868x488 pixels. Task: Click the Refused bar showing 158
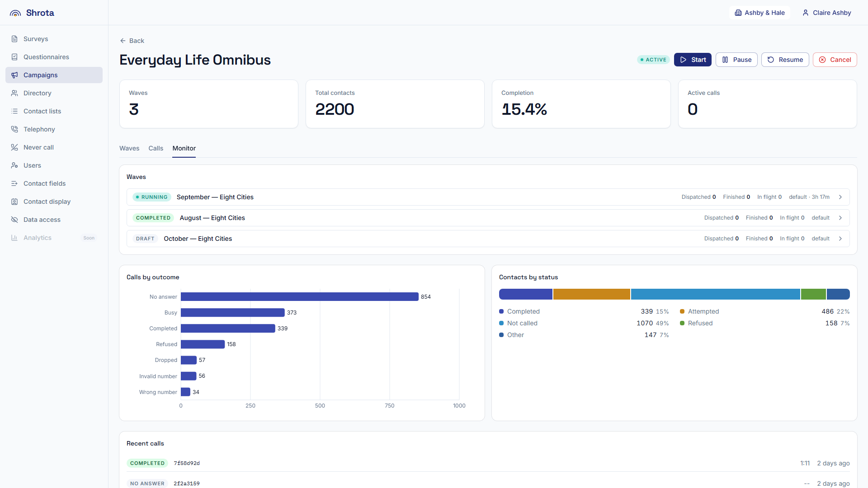click(203, 344)
